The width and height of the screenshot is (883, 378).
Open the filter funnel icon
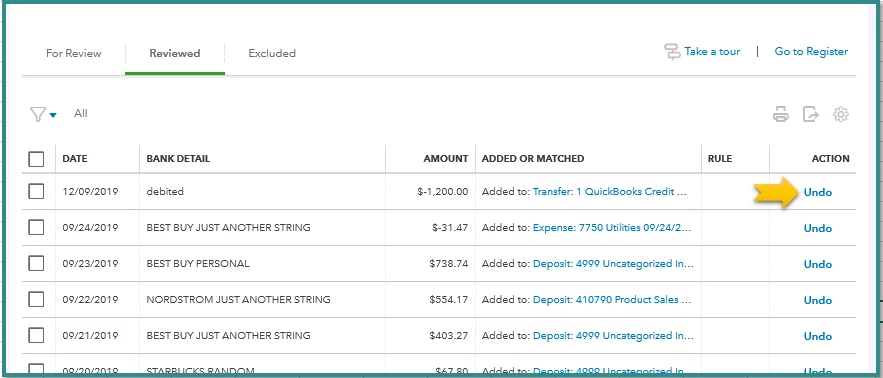(x=37, y=114)
